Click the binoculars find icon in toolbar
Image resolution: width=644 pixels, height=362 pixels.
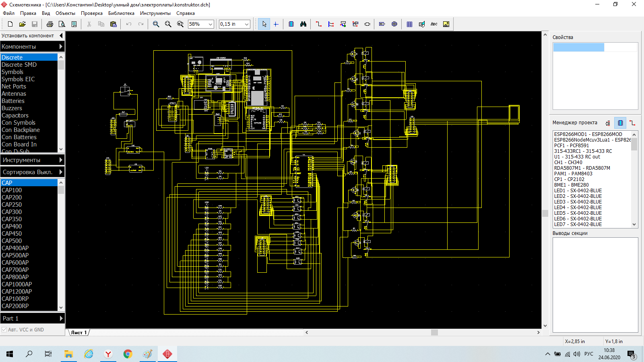click(x=303, y=24)
